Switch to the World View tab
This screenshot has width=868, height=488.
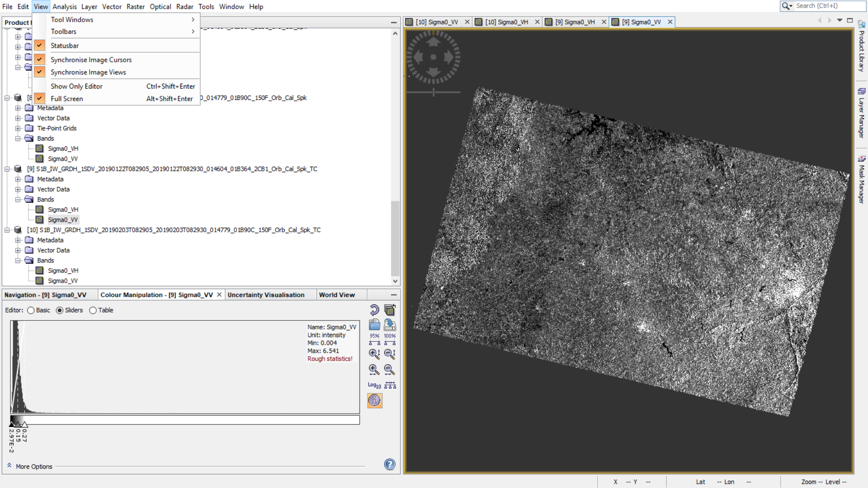click(337, 295)
